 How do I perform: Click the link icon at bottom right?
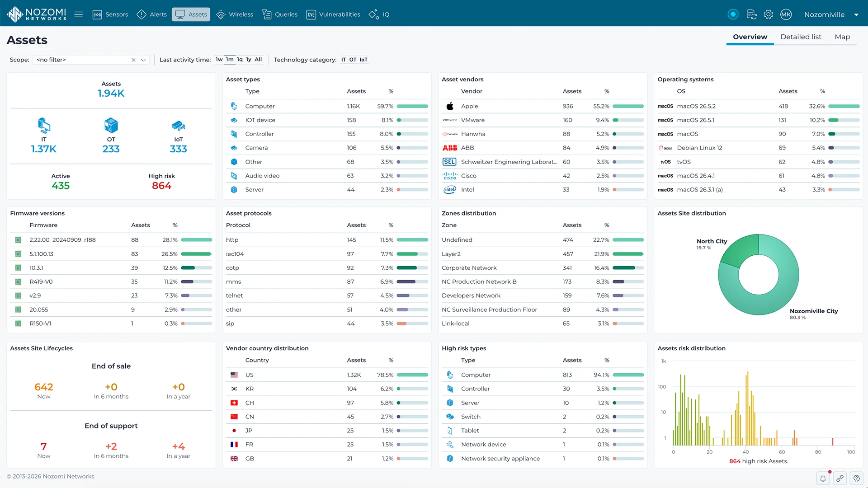[840, 478]
